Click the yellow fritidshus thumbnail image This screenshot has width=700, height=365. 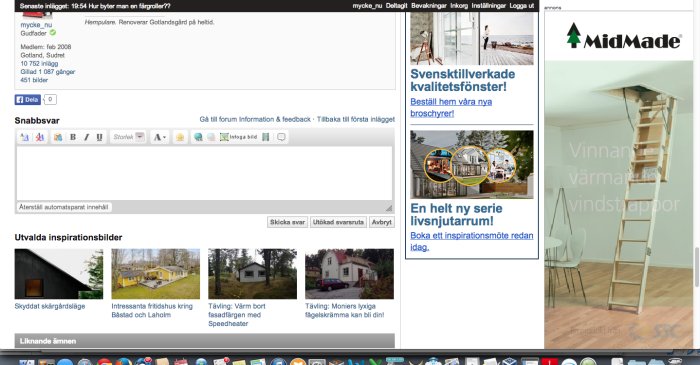click(156, 274)
